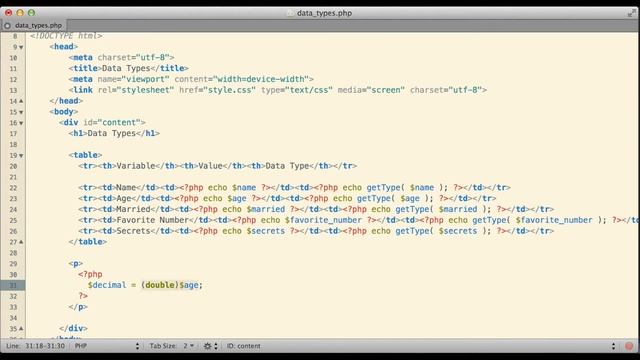640x360 pixels.
Task: Click the closing </p> tag on line 33
Action: [78, 307]
